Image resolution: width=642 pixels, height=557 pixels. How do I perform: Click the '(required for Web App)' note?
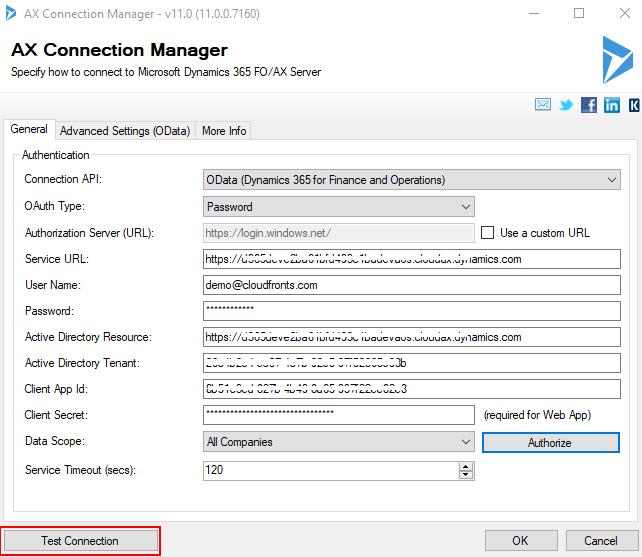(537, 415)
